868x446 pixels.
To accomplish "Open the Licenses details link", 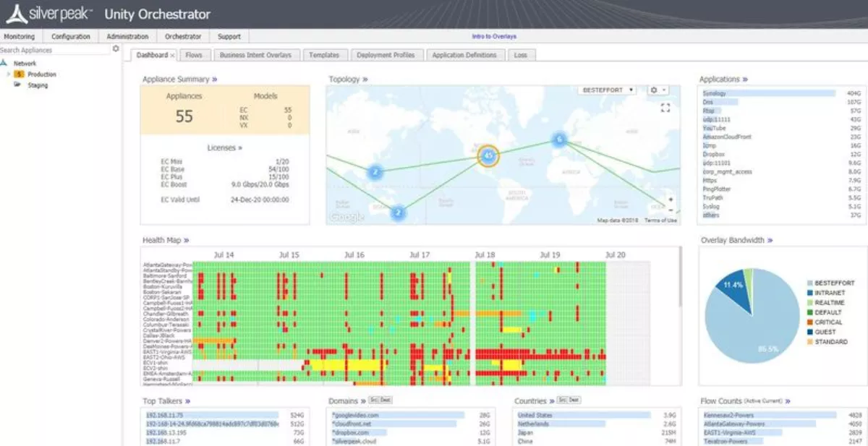I will pyautogui.click(x=224, y=147).
